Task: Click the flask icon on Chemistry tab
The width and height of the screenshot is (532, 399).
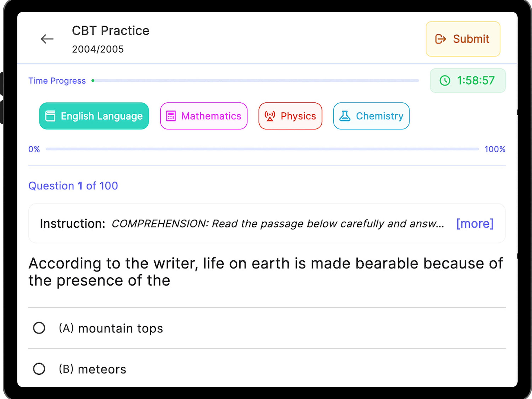Action: click(x=345, y=116)
